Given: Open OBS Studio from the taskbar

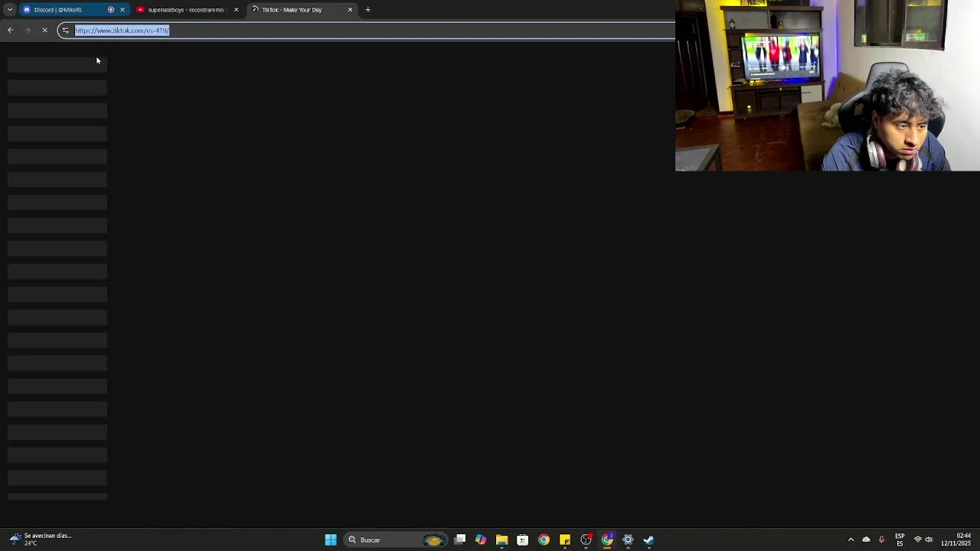Looking at the screenshot, I should pyautogui.click(x=586, y=540).
